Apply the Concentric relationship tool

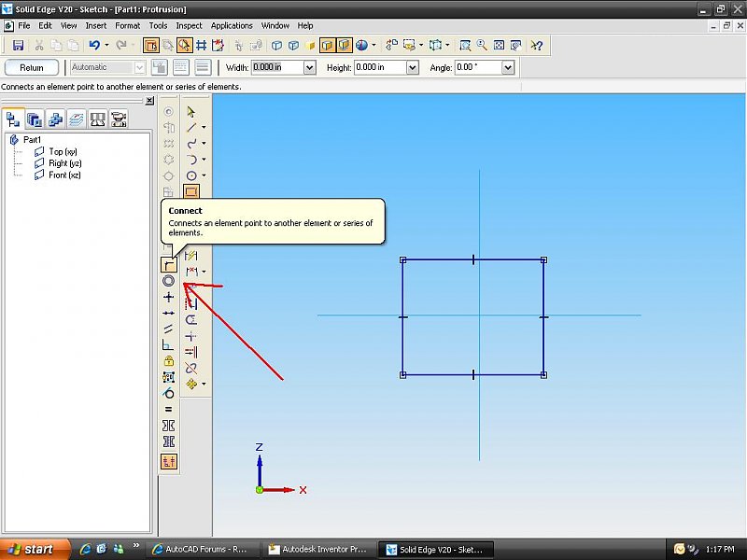click(x=169, y=281)
